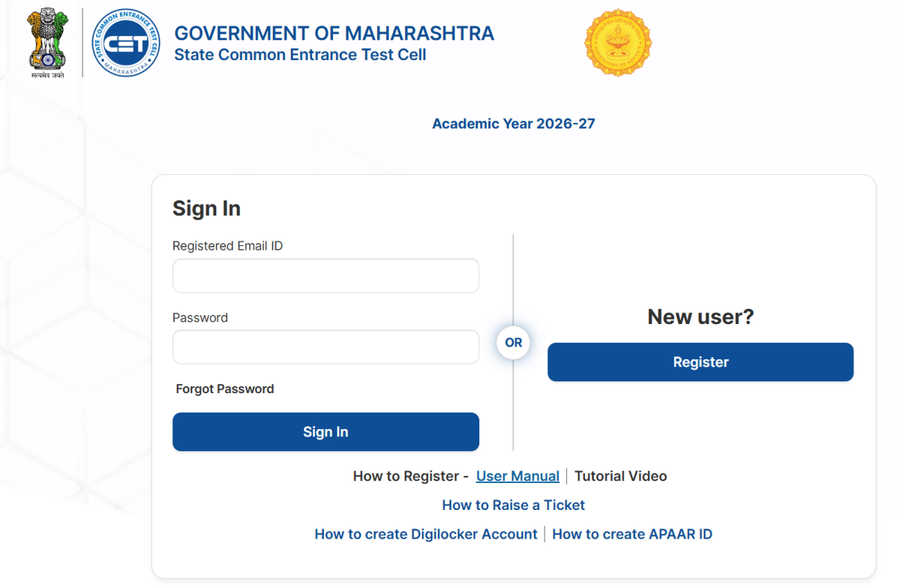Open the User Manual link
Viewport: 900px width, 588px height.
click(517, 475)
